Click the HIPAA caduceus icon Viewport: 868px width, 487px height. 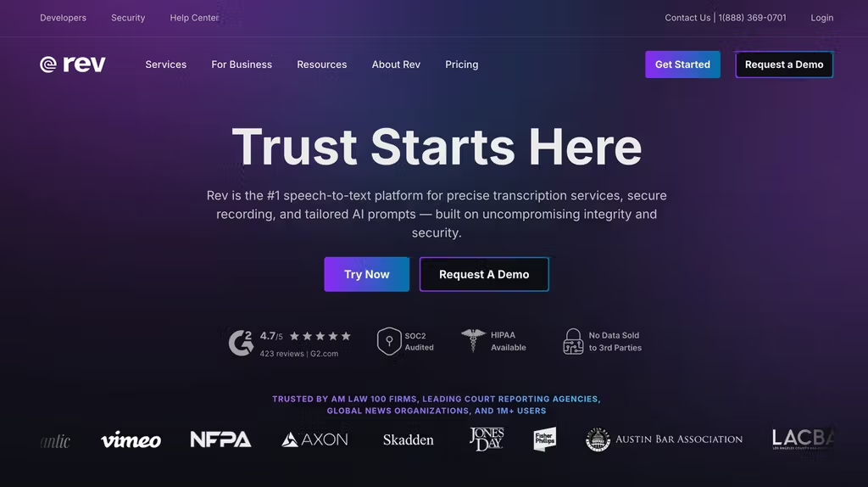473,340
